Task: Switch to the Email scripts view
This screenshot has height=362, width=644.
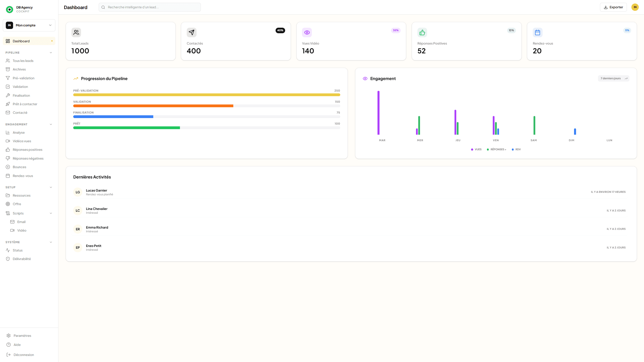Action: click(22, 222)
